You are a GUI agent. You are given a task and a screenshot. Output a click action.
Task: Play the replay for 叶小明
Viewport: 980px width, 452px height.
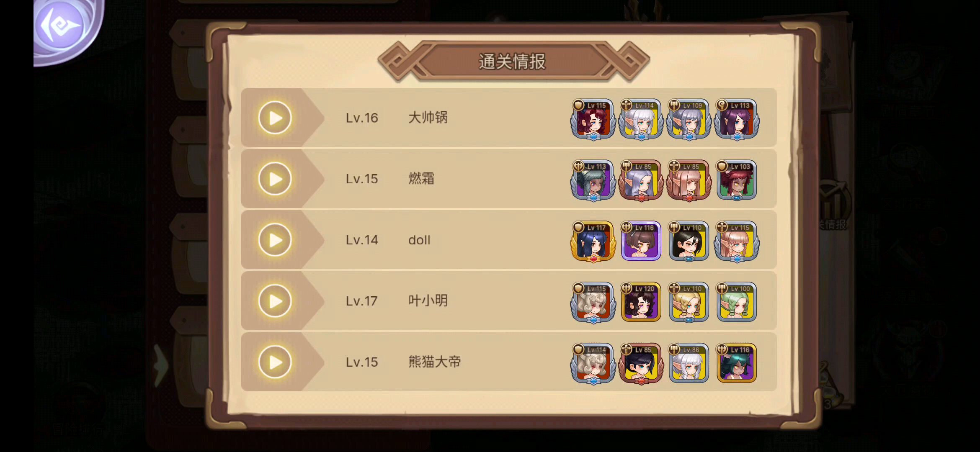click(x=275, y=301)
